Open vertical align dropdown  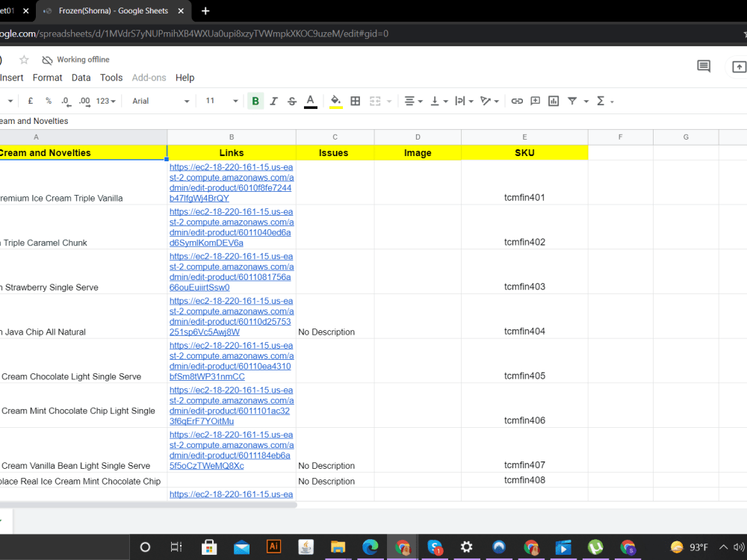438,101
